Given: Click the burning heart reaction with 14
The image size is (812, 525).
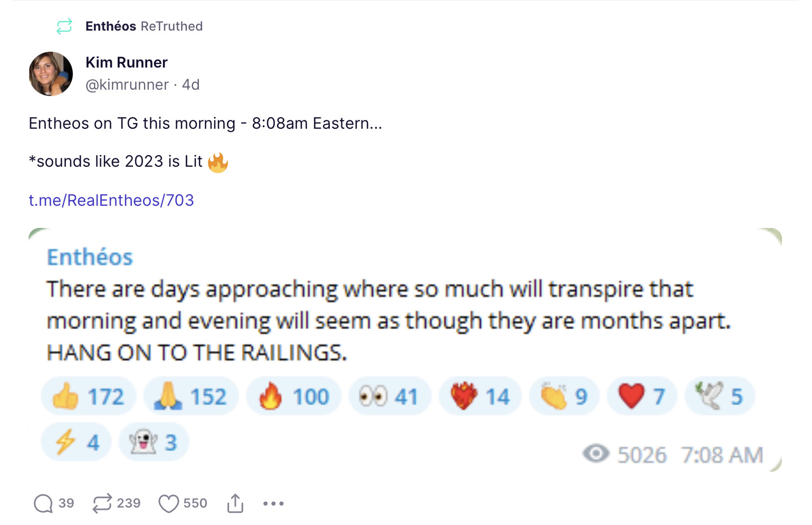Looking at the screenshot, I should click(x=480, y=397).
